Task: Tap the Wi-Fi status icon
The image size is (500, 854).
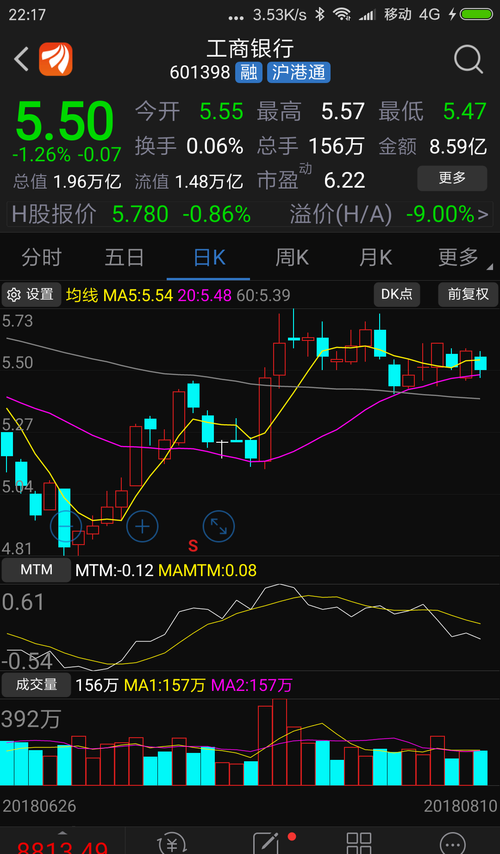Action: coord(342,15)
